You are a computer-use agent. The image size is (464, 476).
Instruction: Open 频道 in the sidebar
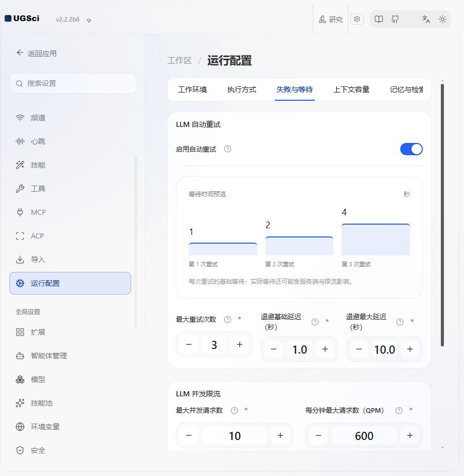click(x=70, y=118)
